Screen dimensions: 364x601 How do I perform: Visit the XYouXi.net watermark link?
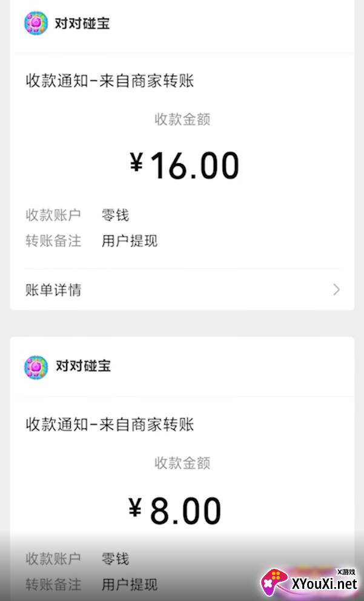coord(324,585)
